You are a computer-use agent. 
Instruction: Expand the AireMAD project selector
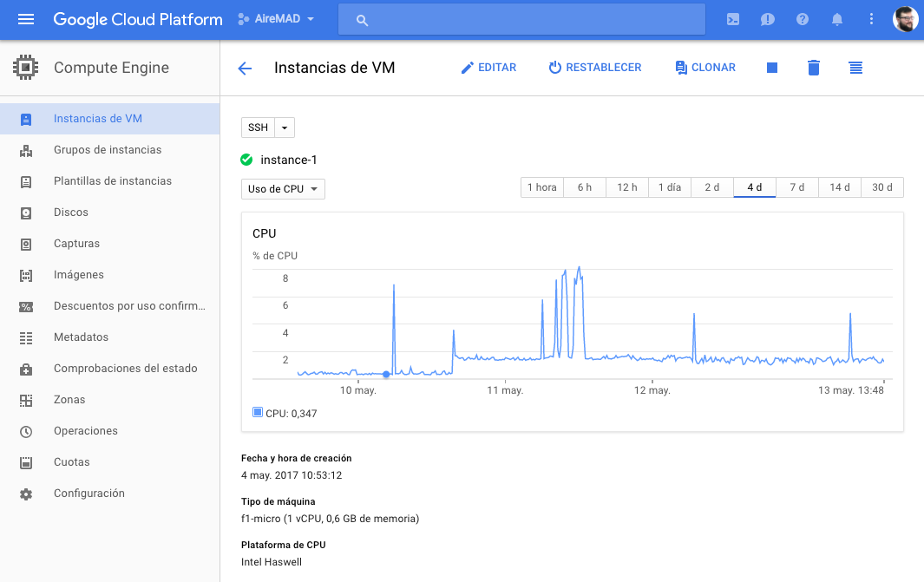click(277, 19)
